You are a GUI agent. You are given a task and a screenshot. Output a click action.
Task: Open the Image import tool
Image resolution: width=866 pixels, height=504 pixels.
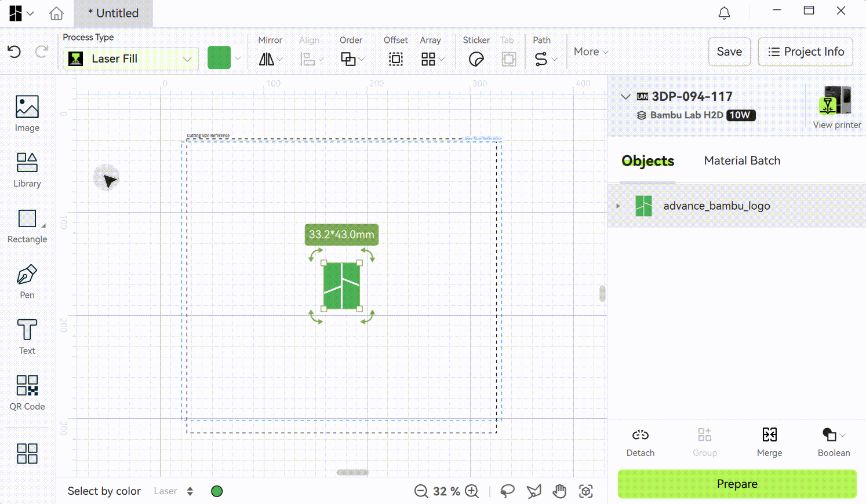tap(27, 114)
